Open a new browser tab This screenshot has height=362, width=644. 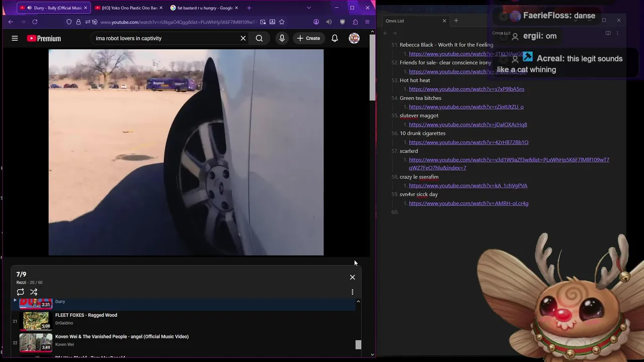point(249,8)
